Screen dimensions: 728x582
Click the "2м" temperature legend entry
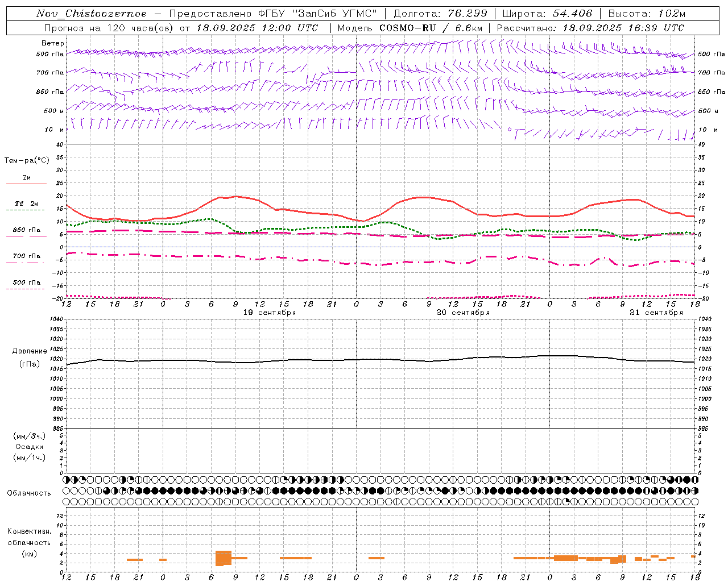[26, 177]
